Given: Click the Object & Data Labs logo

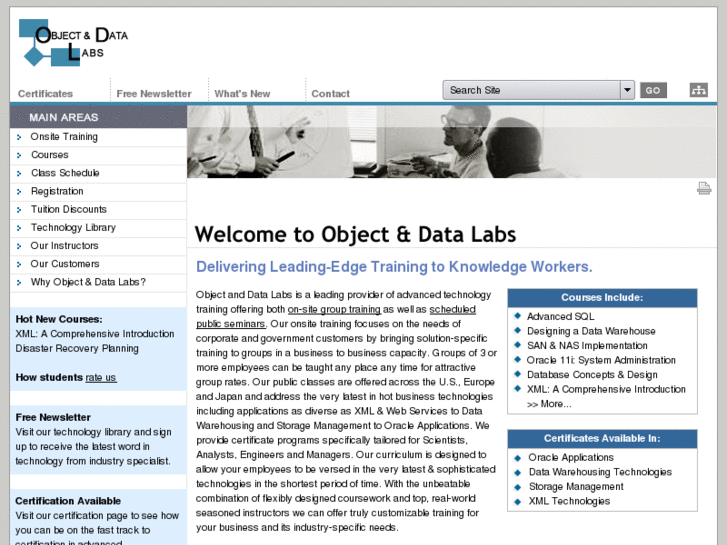Looking at the screenshot, I should pyautogui.click(x=73, y=43).
